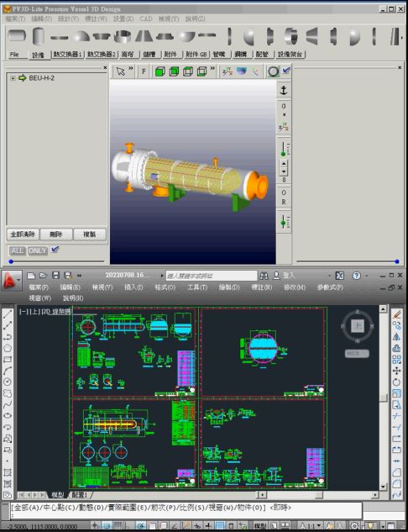Select the horizontal vessel shape icon in PV3D toolbar

(17, 35)
